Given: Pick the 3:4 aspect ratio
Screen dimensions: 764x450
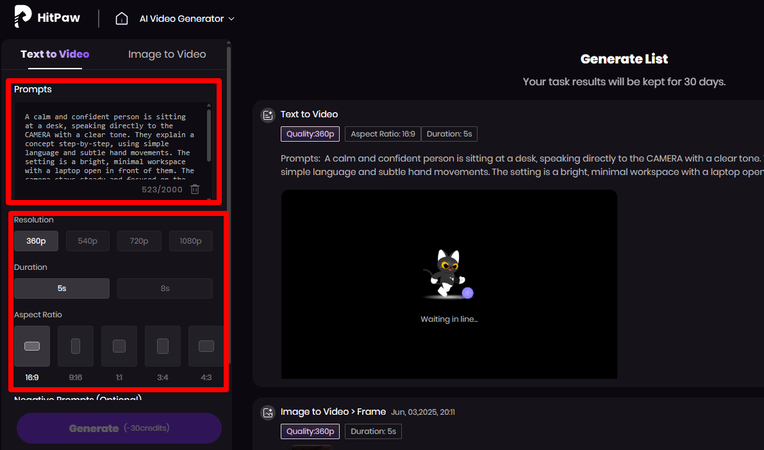Looking at the screenshot, I should coord(163,346).
